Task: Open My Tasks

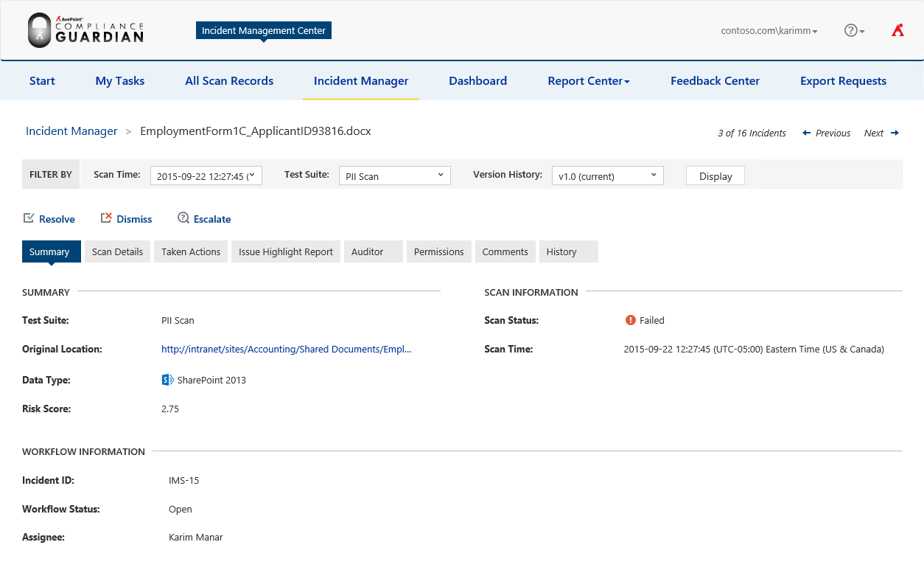Action: coord(120,81)
